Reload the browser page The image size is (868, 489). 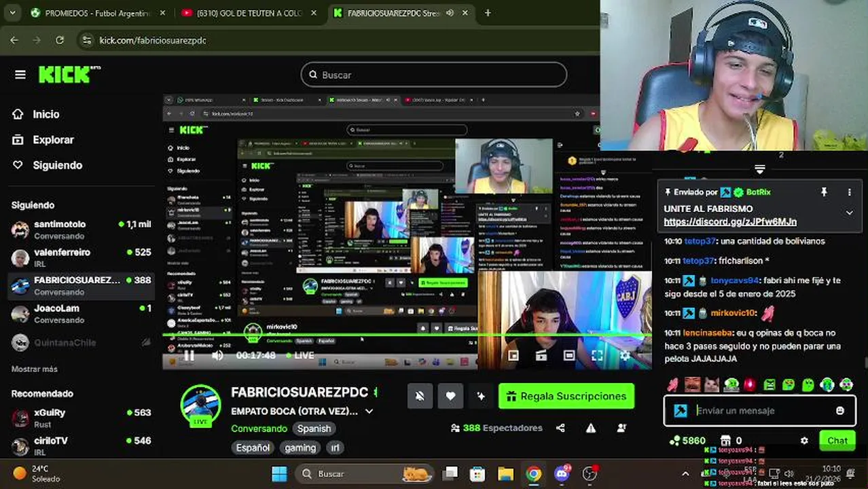coord(60,40)
